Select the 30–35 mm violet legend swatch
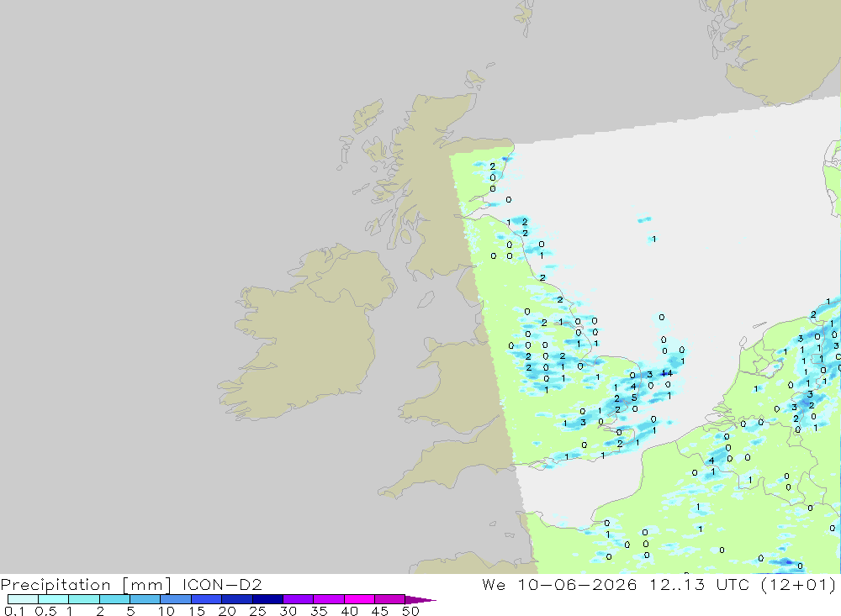Image resolution: width=841 pixels, height=616 pixels. tap(298, 599)
